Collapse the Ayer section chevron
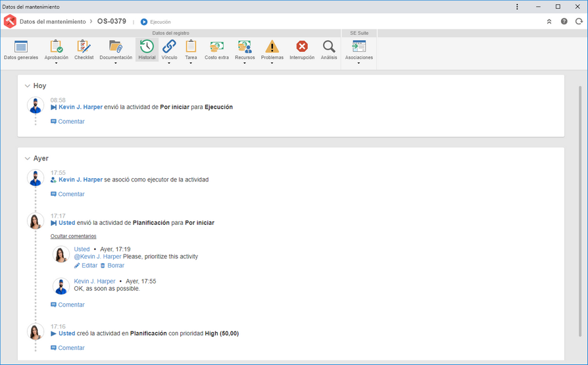 [28, 158]
